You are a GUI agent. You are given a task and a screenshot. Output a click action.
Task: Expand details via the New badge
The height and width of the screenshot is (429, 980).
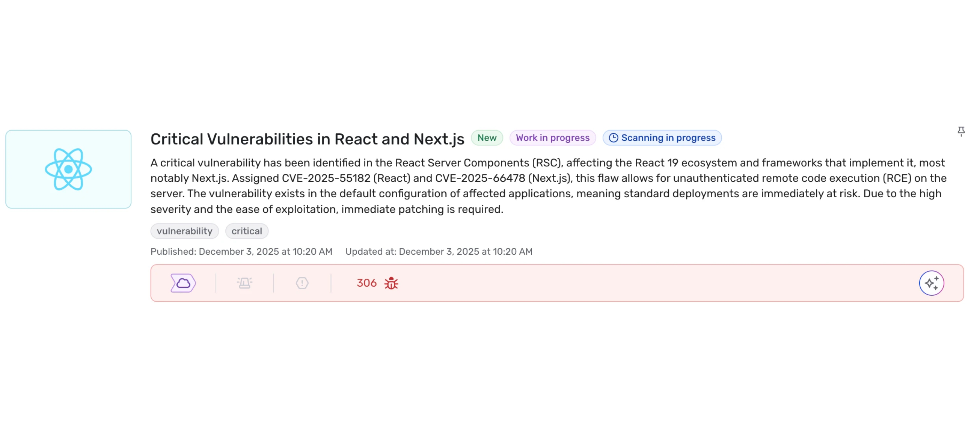(487, 138)
